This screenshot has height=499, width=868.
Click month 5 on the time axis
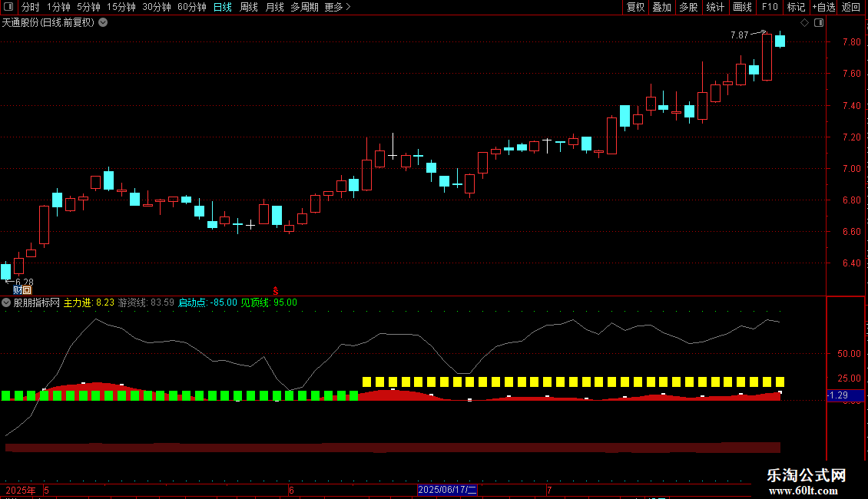point(47,490)
